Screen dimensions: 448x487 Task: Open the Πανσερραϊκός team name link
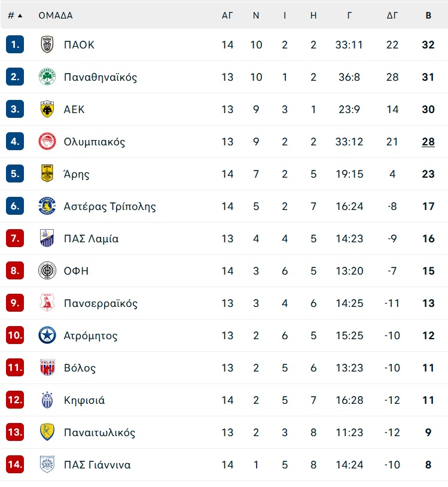tap(100, 303)
